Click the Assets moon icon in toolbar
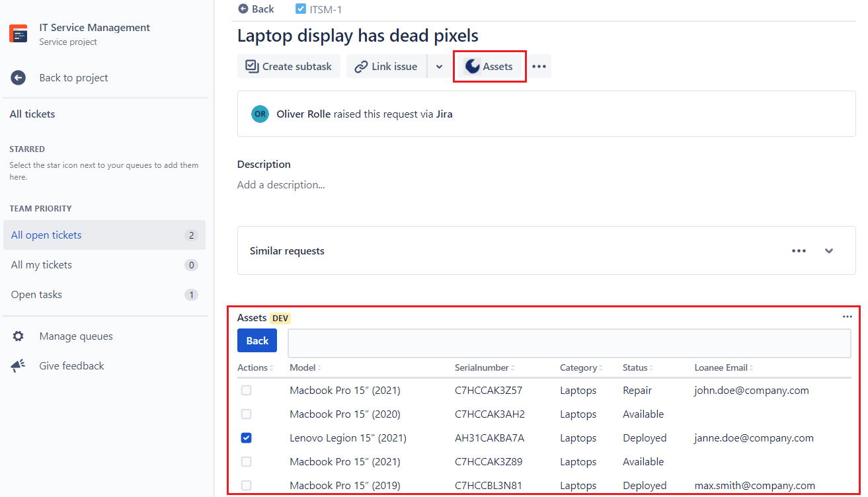Image resolution: width=868 pixels, height=497 pixels. tap(472, 66)
